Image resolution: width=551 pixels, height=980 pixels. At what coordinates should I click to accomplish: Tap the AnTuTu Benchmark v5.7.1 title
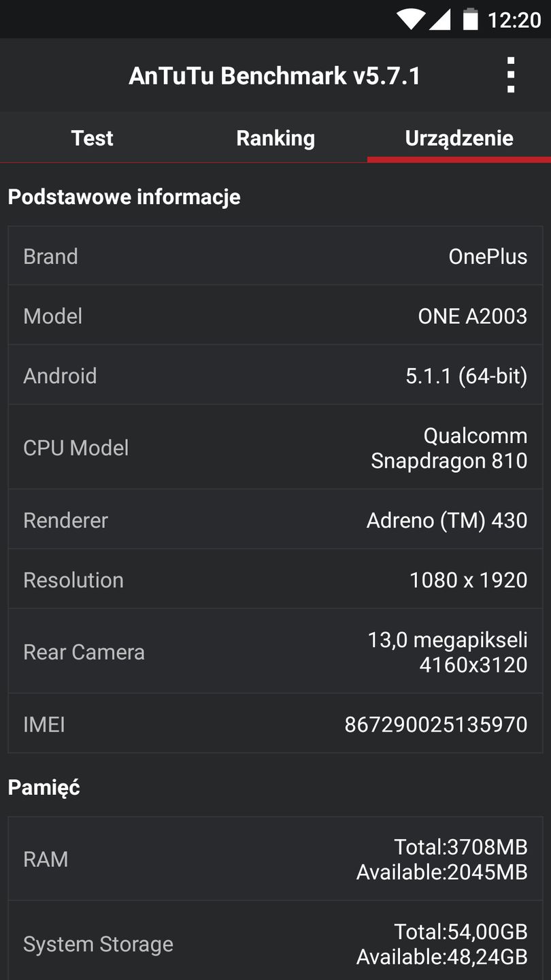click(x=275, y=76)
